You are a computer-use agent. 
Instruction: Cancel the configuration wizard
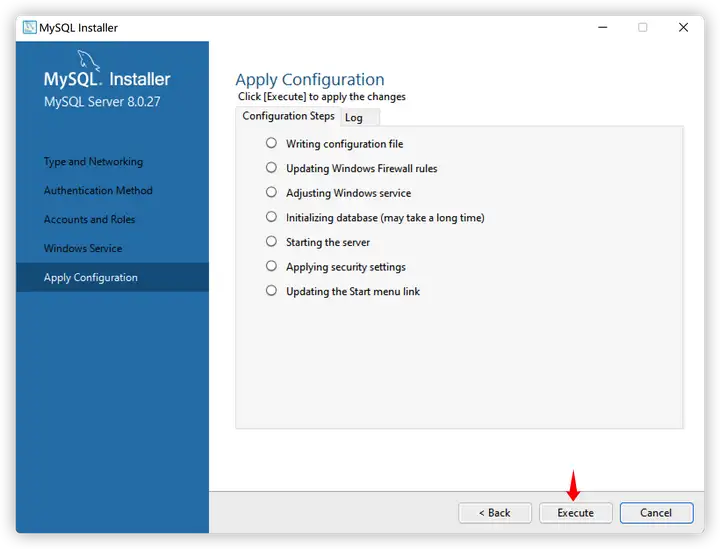point(656,513)
